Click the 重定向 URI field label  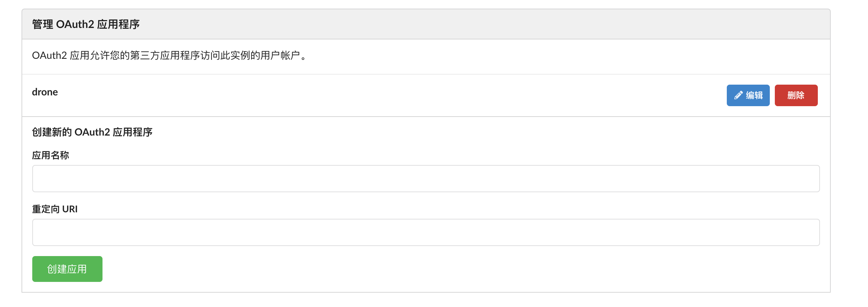click(x=55, y=209)
